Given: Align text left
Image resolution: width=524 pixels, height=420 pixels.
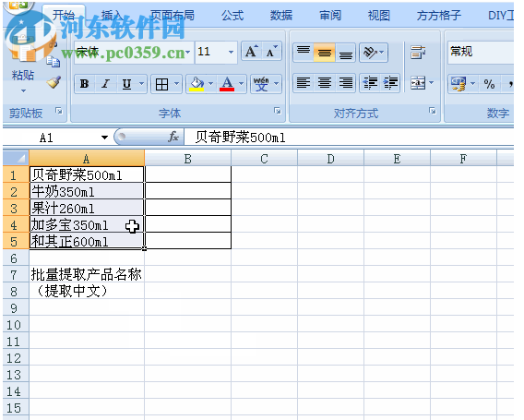Looking at the screenshot, I should (x=304, y=82).
